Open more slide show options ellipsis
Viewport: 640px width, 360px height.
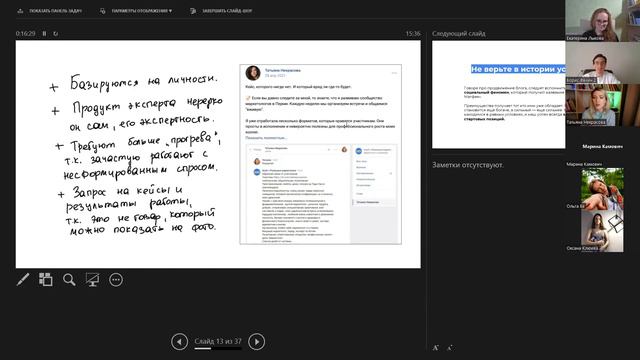coord(116,280)
